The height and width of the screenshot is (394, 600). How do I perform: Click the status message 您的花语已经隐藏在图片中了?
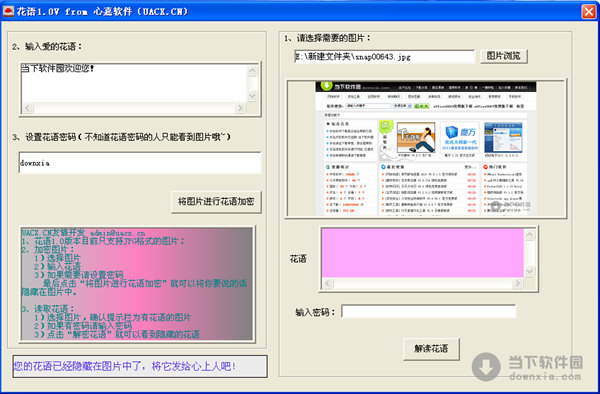coord(140,366)
